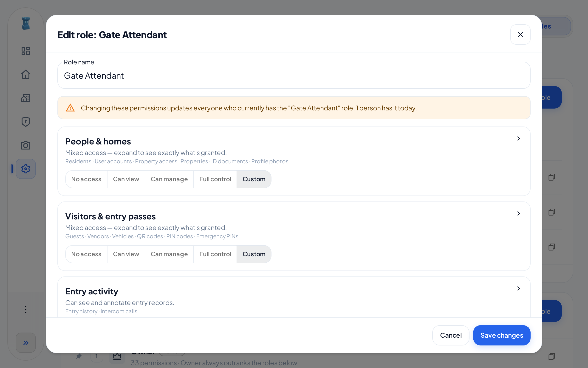Expand the People & homes section
This screenshot has height=368, width=588.
(x=518, y=138)
